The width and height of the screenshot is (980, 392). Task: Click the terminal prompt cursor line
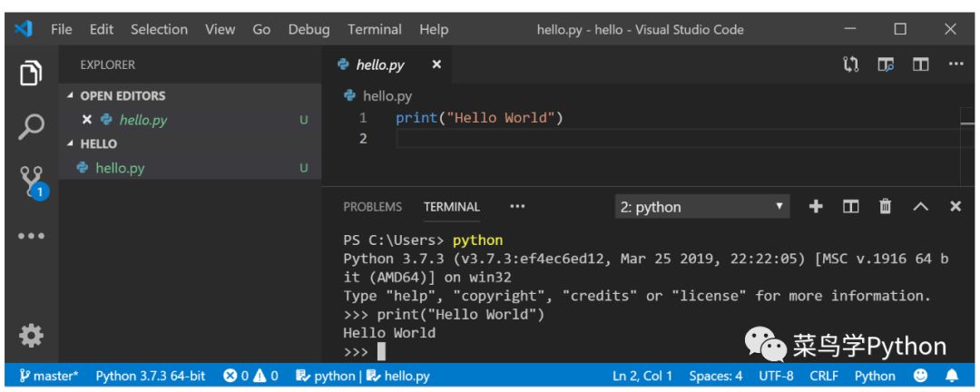(x=365, y=351)
